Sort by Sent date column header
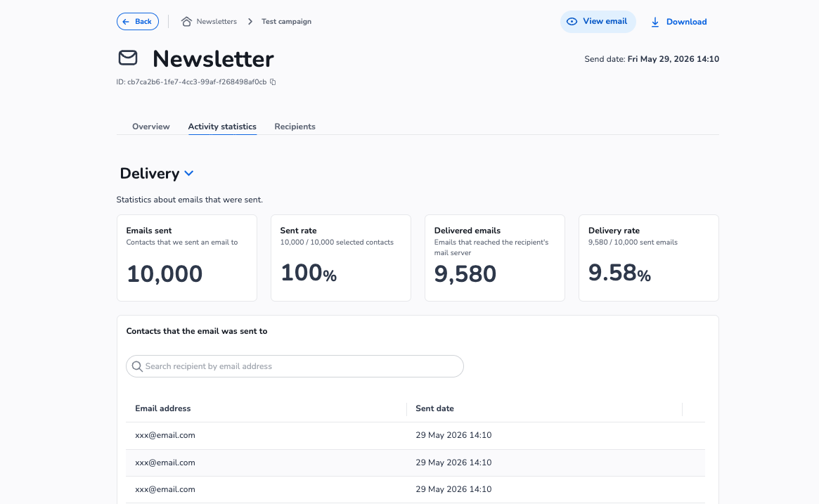Viewport: 819px width, 504px height. point(434,408)
